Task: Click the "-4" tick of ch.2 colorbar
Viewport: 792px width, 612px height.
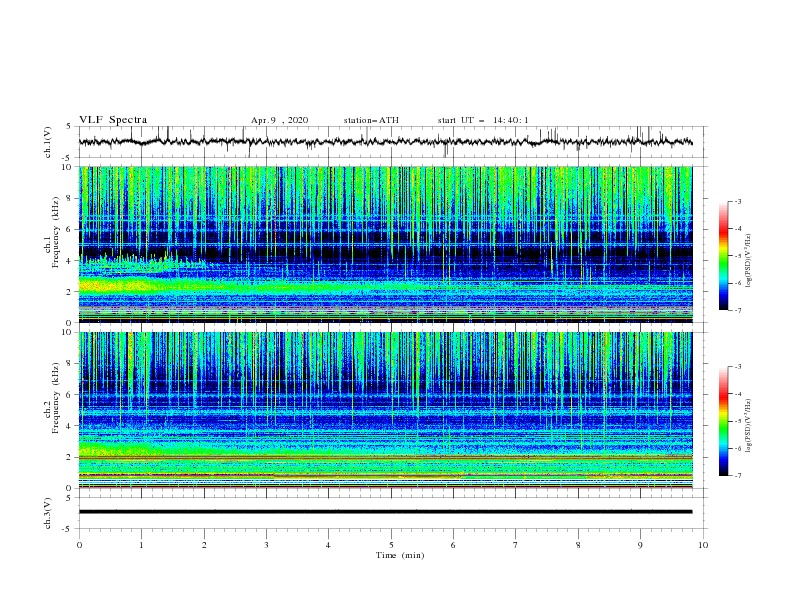Action: 737,394
